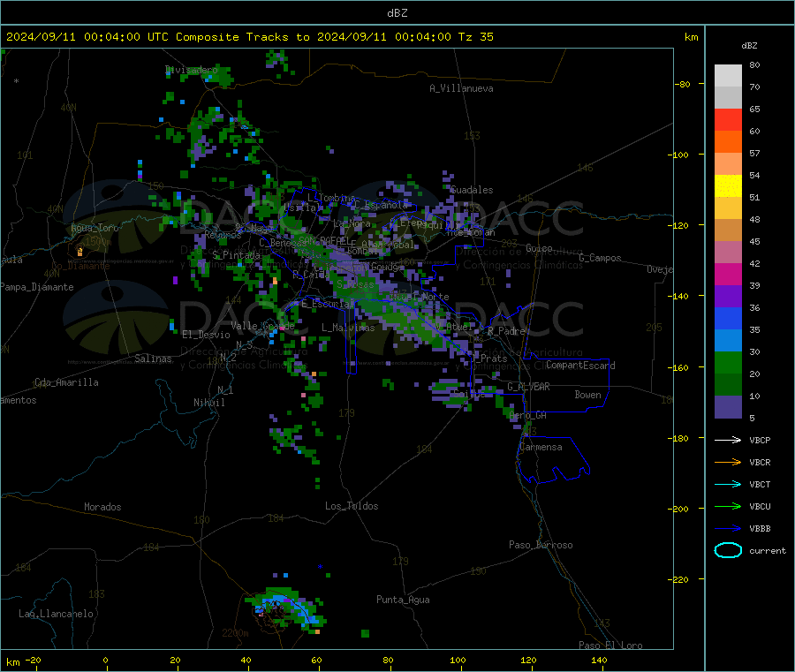The image size is (795, 672).
Task: Click the orange VBCR arrow legend icon
Action: click(x=728, y=462)
